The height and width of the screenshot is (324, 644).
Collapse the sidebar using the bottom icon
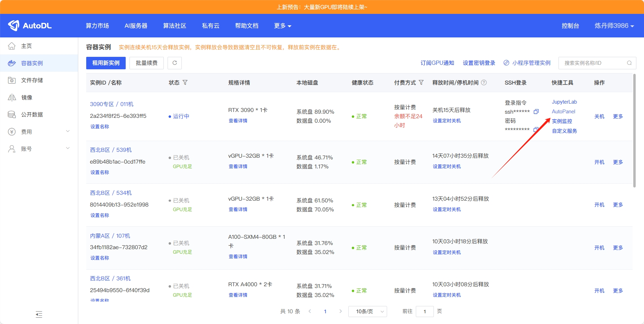tap(39, 314)
